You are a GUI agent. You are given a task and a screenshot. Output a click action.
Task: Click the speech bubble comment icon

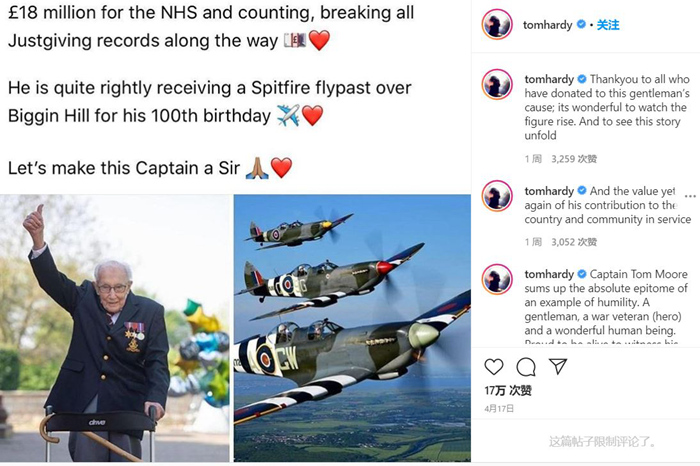point(525,366)
